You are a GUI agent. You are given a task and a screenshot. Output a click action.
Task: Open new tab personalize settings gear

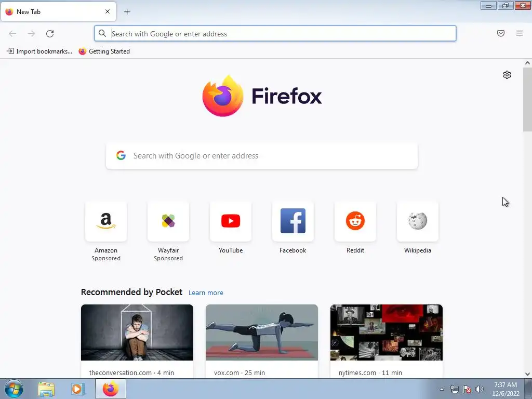(x=507, y=75)
